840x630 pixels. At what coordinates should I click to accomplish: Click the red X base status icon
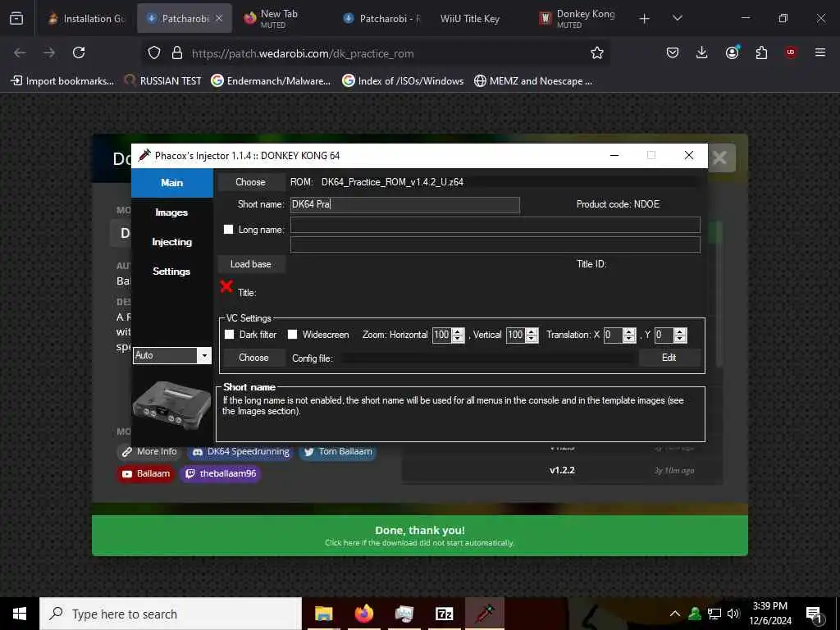click(x=226, y=286)
